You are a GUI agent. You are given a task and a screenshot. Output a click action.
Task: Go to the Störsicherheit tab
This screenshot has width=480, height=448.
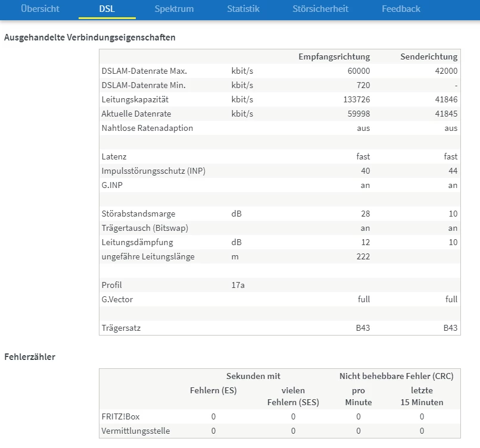point(320,9)
